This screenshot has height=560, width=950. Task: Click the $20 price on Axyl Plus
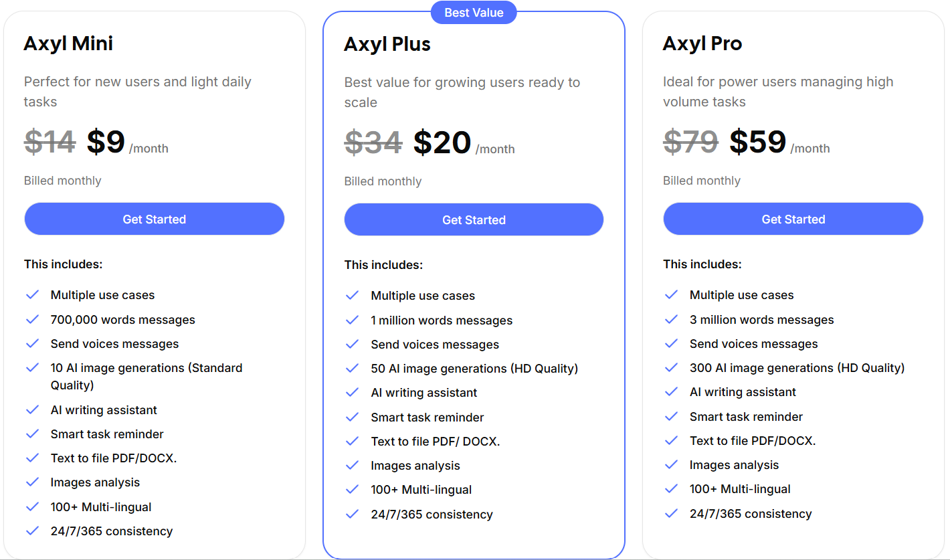click(x=442, y=143)
